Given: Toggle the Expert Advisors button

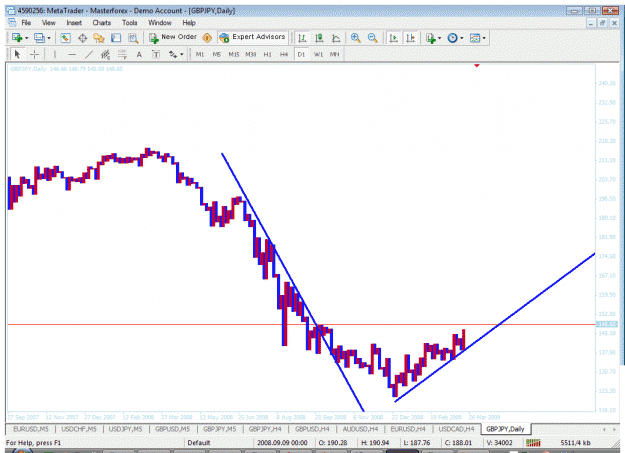Looking at the screenshot, I should click(253, 37).
